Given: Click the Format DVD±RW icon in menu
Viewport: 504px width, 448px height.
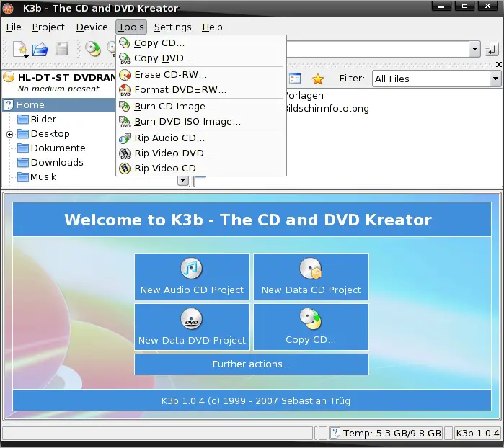Looking at the screenshot, I should pyautogui.click(x=125, y=90).
